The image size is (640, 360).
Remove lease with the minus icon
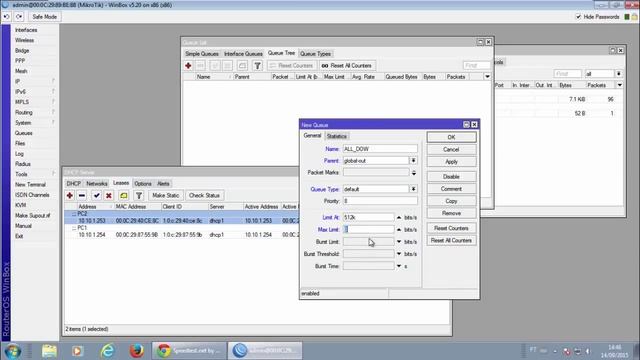click(82, 196)
